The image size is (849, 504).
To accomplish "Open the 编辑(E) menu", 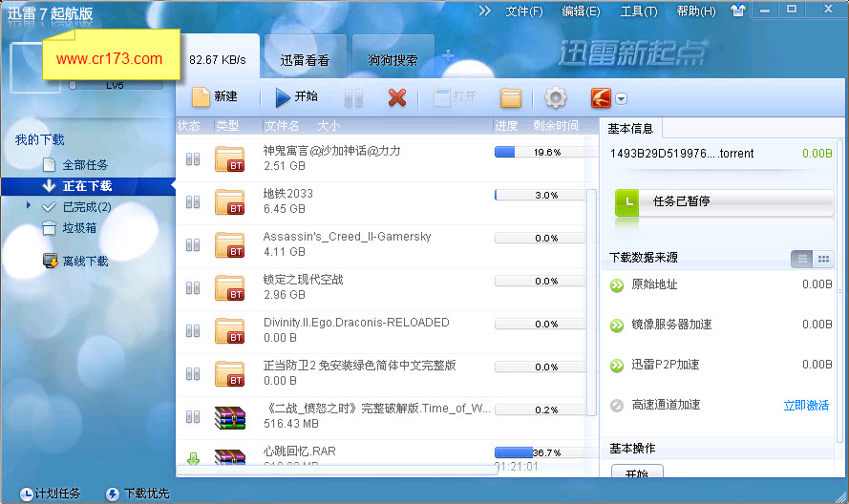I will (x=581, y=10).
